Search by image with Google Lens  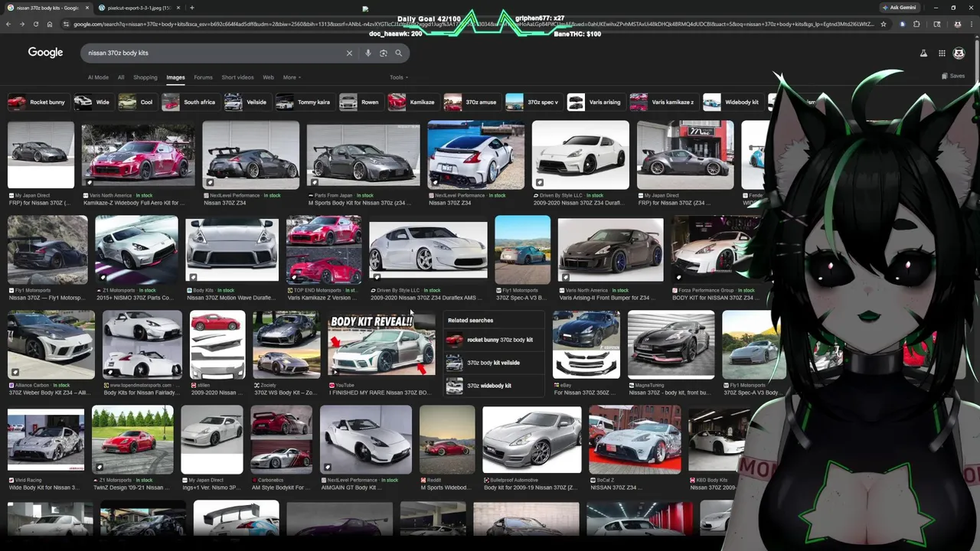tap(384, 53)
